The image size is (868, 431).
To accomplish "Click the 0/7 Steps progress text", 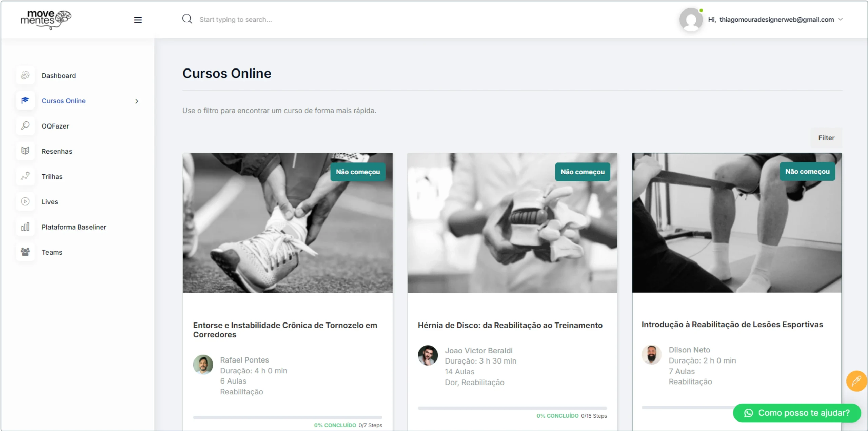I will (370, 425).
